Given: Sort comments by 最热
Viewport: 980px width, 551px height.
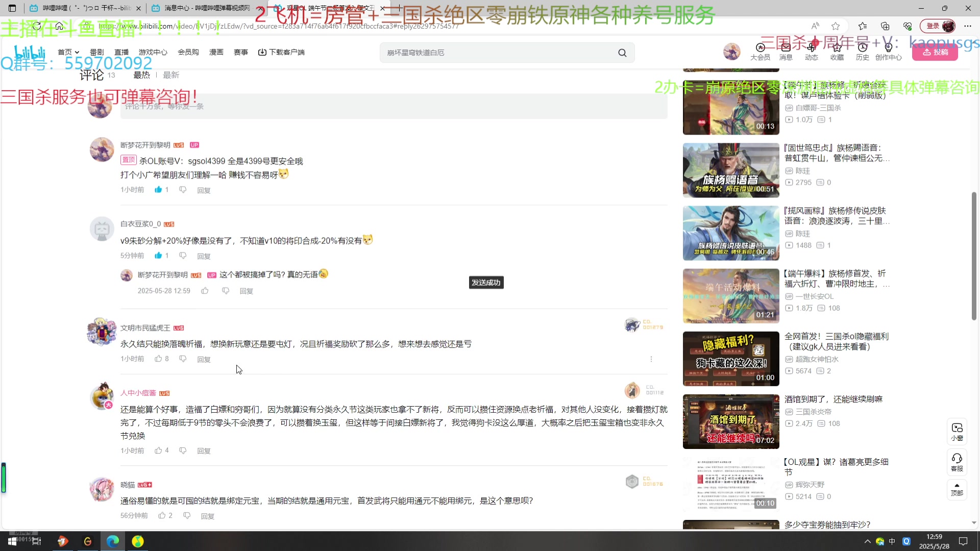Looking at the screenshot, I should (x=141, y=75).
